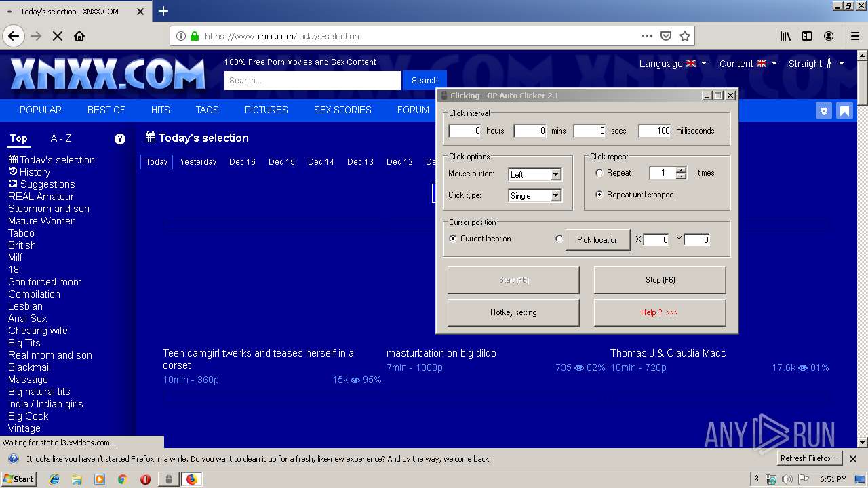This screenshot has height=488, width=868.
Task: Click the milliseconds interval field
Action: point(654,131)
